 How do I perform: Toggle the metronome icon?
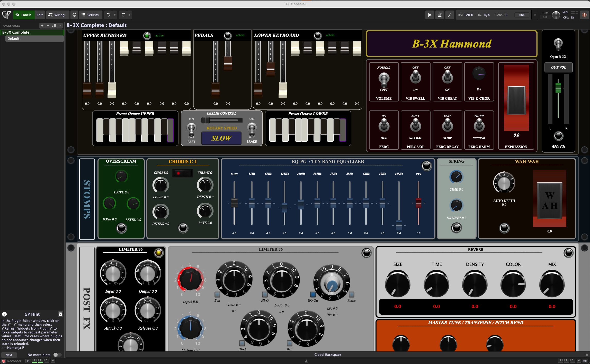point(440,15)
